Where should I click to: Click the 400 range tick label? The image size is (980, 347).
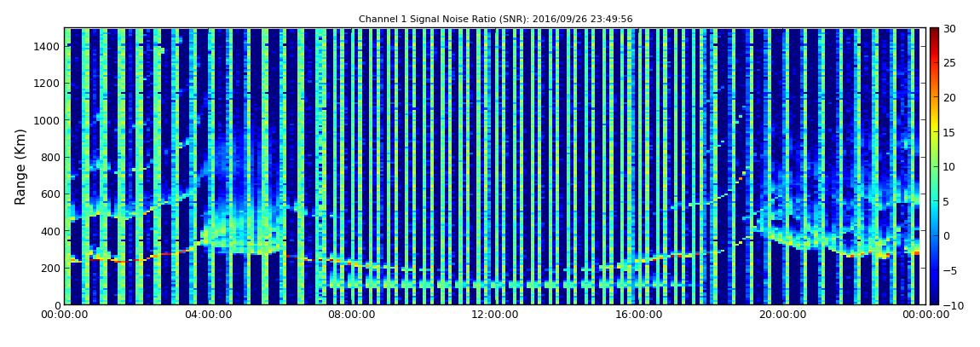click(50, 231)
